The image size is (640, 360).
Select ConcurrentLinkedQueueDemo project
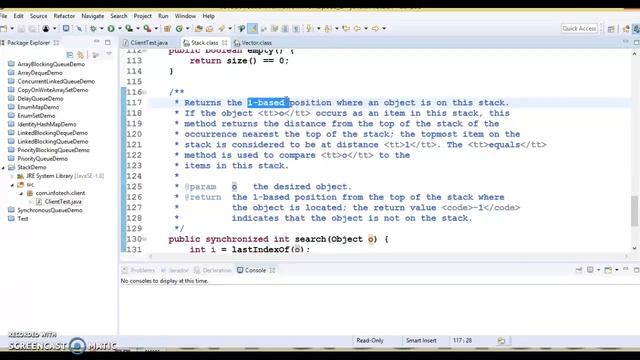[56, 81]
